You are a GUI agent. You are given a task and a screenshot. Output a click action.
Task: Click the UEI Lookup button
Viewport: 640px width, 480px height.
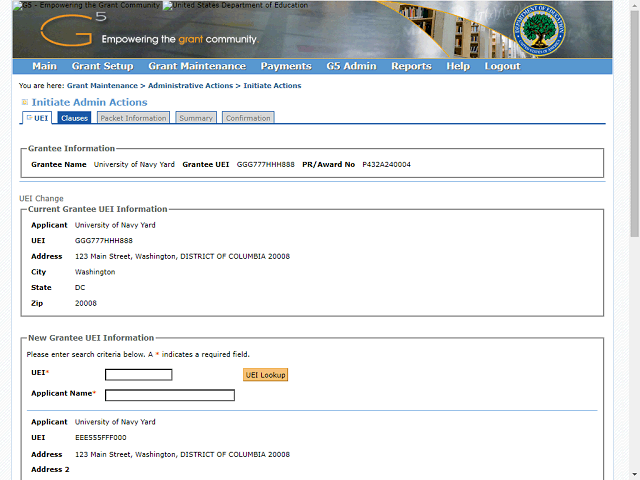[x=265, y=375]
